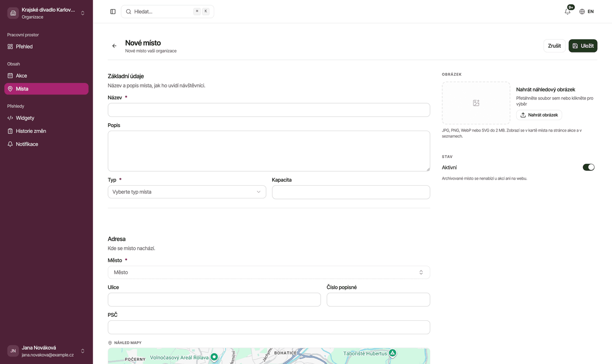This screenshot has width=612, height=364.
Task: Click the globe language icon
Action: click(x=582, y=12)
